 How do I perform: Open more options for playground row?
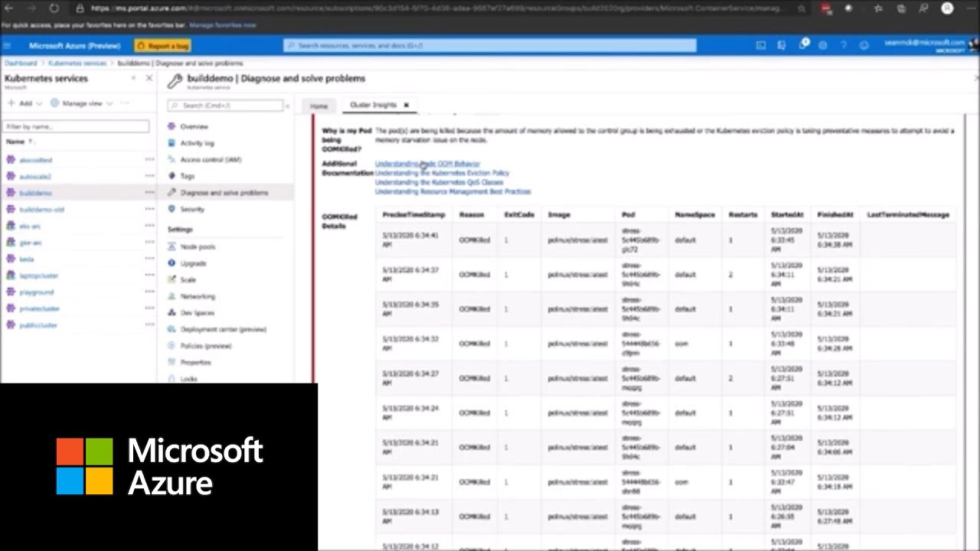149,292
